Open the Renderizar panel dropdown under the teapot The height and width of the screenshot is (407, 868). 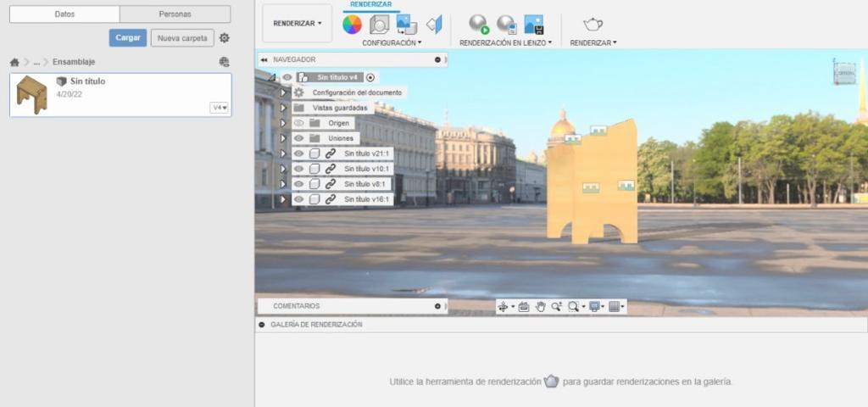(593, 42)
